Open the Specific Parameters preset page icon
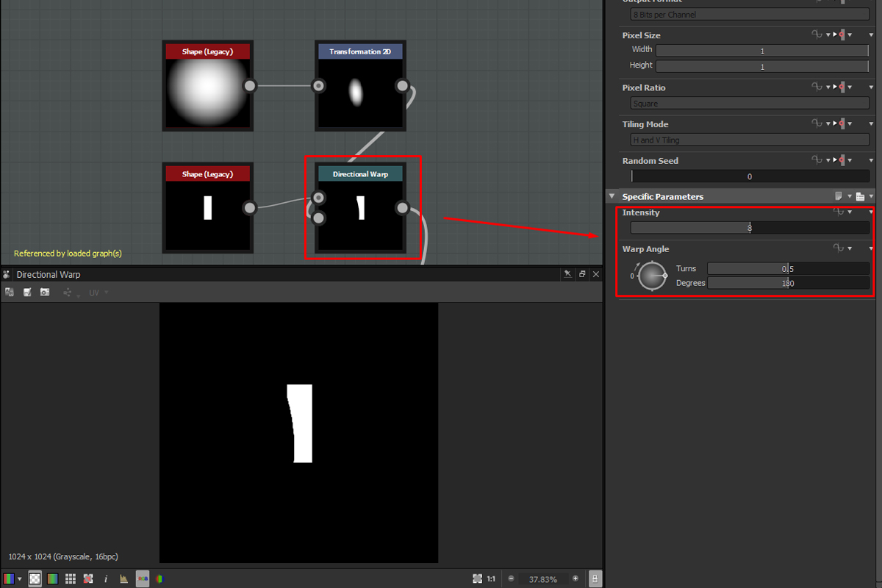Image resolution: width=882 pixels, height=588 pixels. (x=839, y=196)
